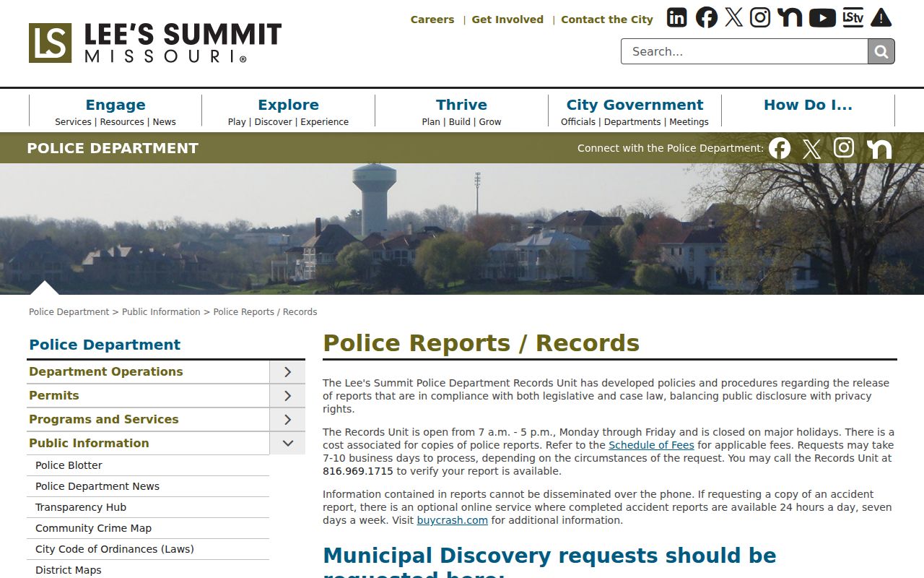Select Public Information sidebar heading
Image resolution: width=924 pixels, height=578 pixels.
click(89, 443)
